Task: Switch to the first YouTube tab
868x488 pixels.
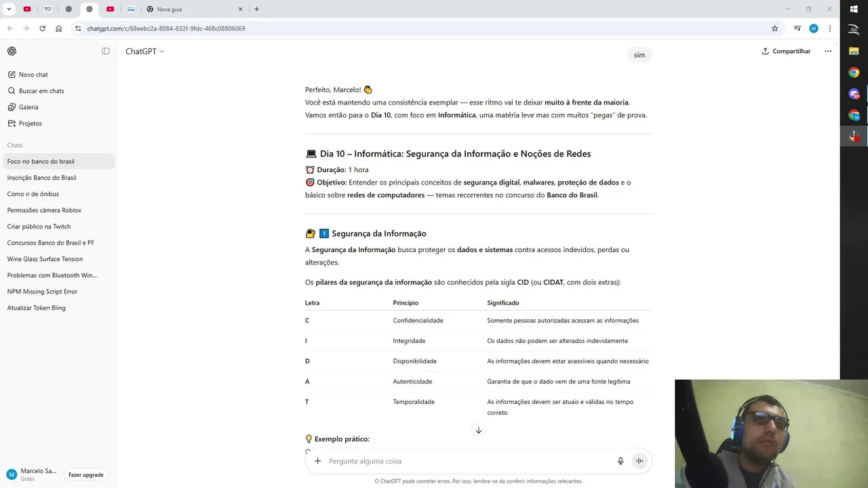Action: [27, 9]
